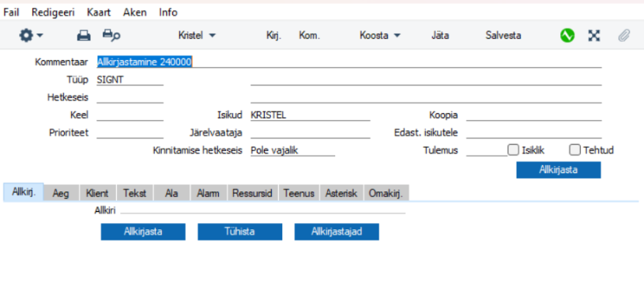
Task: Click the Prioriteet input field
Action: coord(130,133)
